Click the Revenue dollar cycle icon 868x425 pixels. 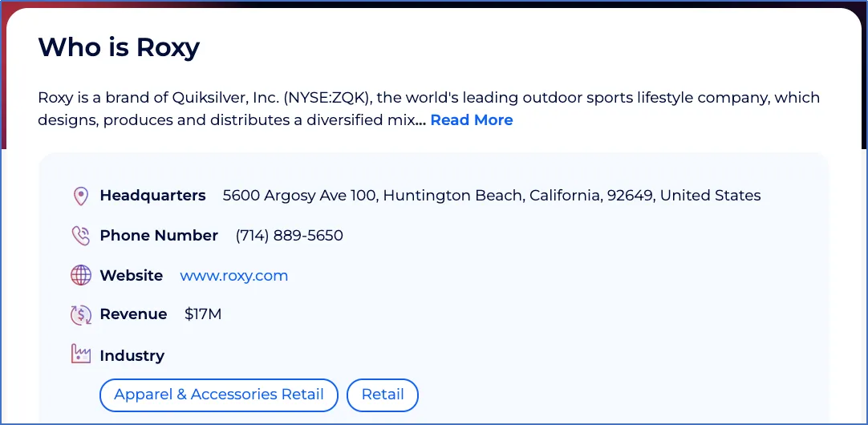[81, 315]
